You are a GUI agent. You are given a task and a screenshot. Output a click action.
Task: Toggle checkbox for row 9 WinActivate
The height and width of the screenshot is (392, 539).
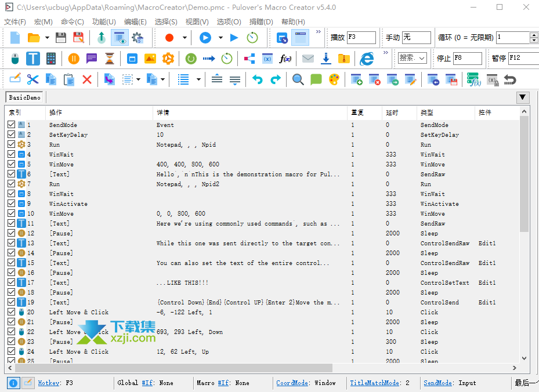(x=11, y=204)
